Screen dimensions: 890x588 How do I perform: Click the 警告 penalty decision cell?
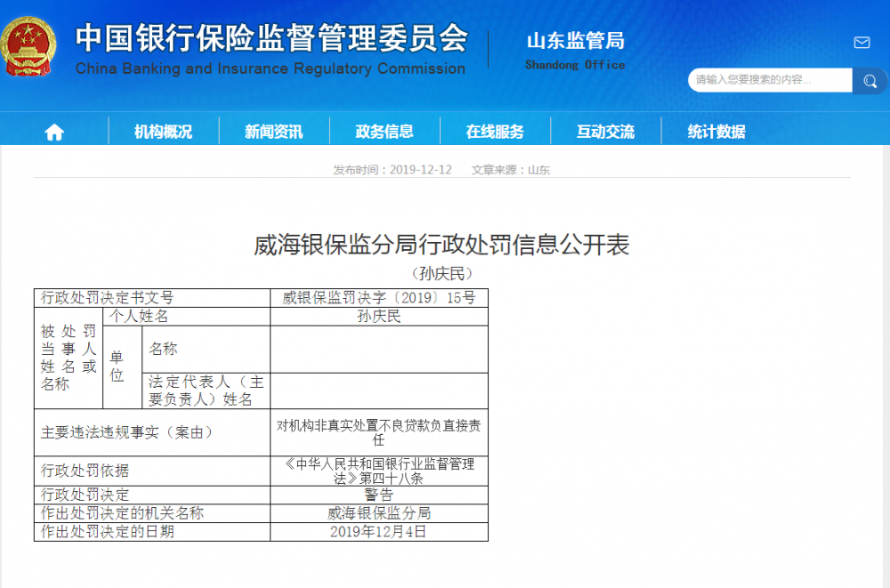pos(377,495)
